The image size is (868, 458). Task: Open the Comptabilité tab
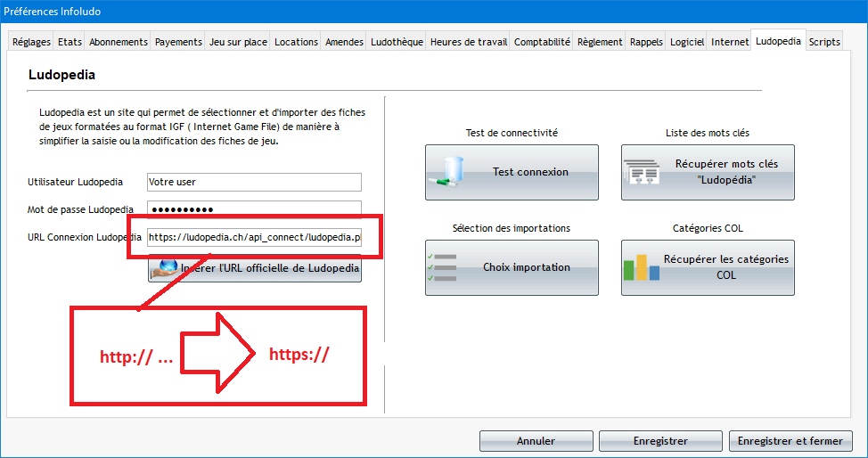[542, 42]
